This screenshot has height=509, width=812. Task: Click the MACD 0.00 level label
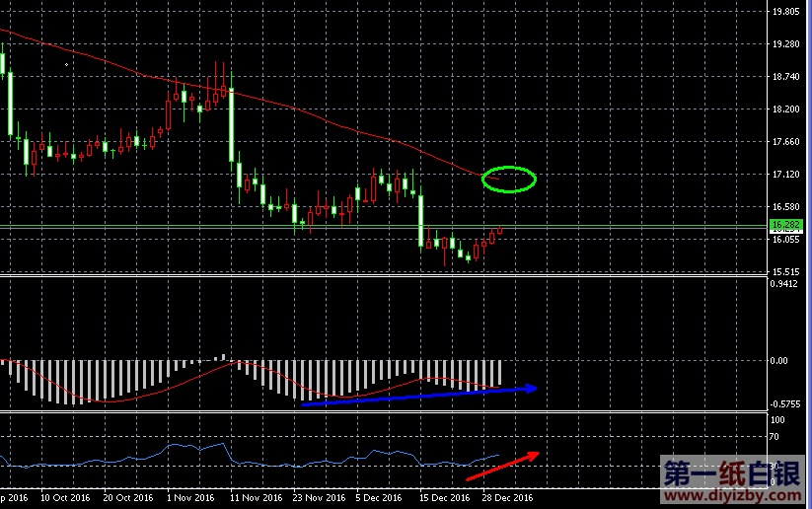pyautogui.click(x=778, y=361)
